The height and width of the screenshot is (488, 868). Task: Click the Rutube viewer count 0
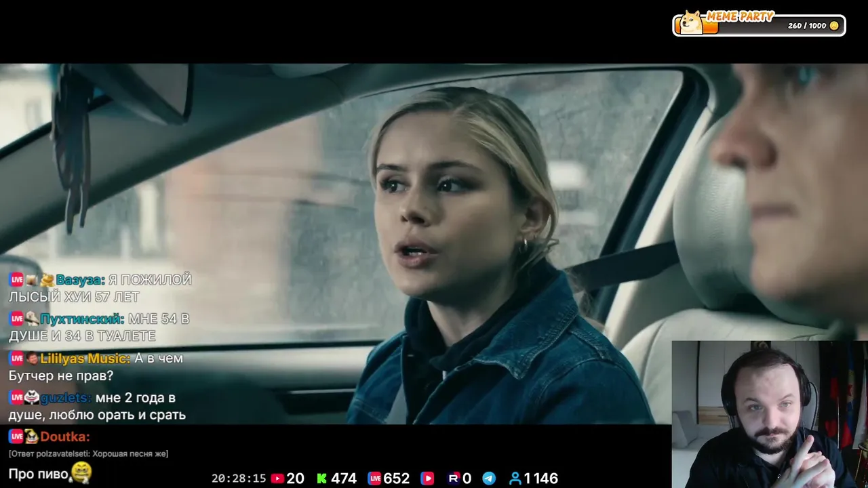[467, 479]
